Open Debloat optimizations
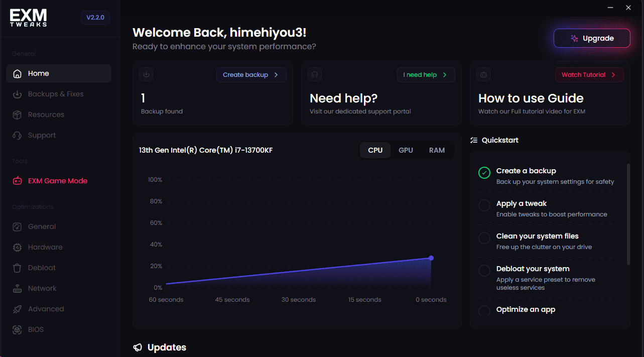The image size is (644, 357). pos(59,268)
